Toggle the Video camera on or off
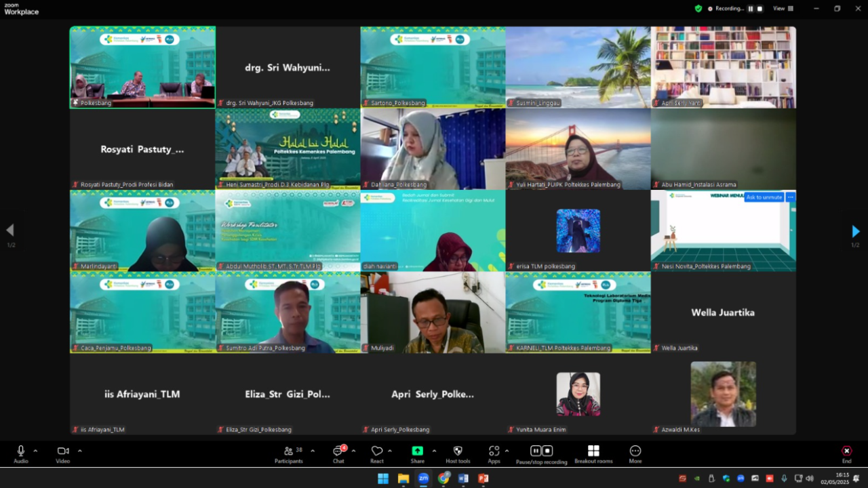868x488 pixels. (63, 453)
